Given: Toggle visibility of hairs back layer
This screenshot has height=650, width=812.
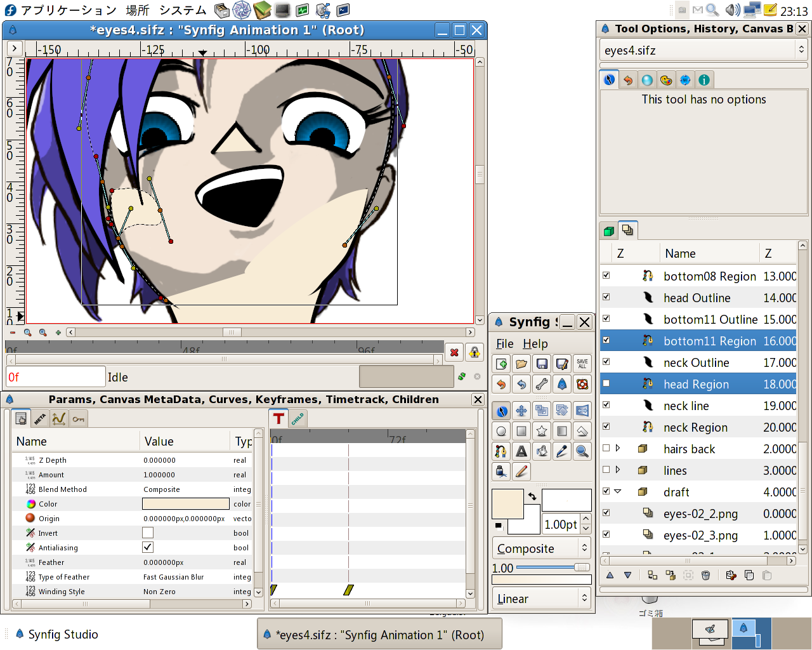Looking at the screenshot, I should tap(606, 448).
